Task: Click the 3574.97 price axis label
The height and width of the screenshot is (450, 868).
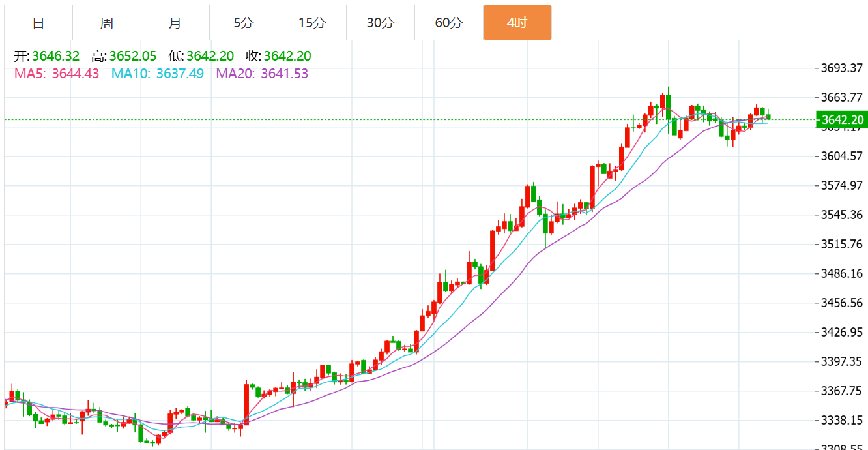Action: [842, 185]
